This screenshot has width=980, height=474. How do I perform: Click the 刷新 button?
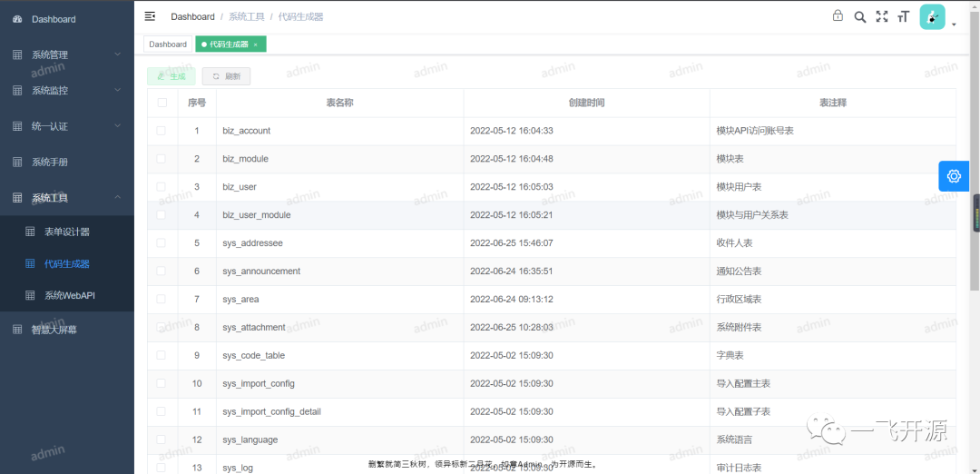[226, 76]
